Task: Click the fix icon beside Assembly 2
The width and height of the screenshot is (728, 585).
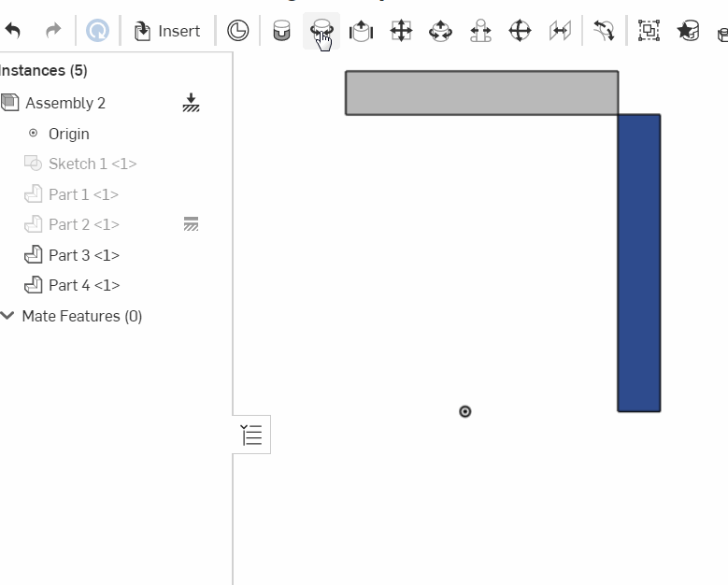Action: click(x=191, y=103)
